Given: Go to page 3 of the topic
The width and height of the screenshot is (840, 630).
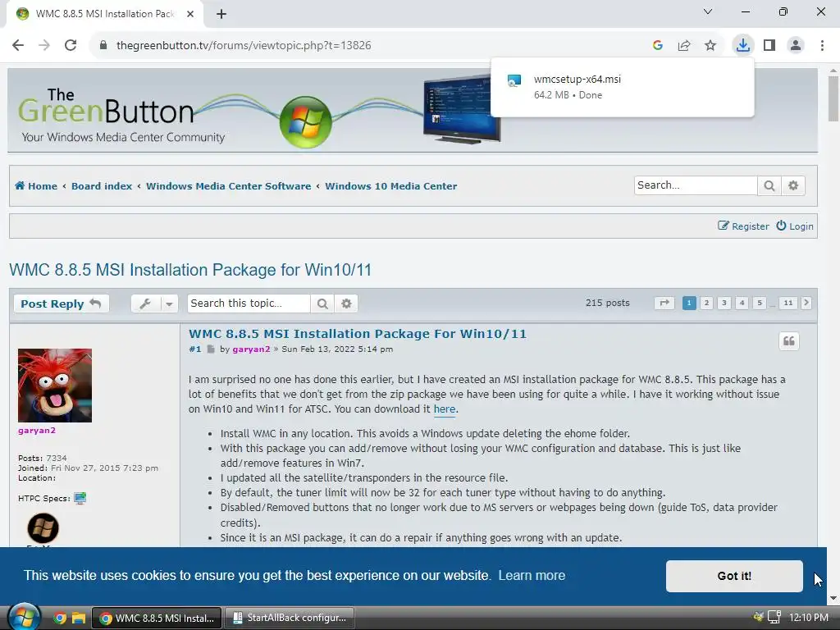Looking at the screenshot, I should (x=724, y=303).
